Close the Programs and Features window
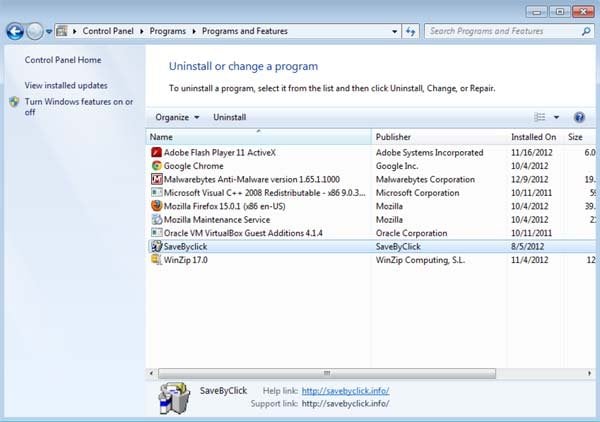Viewport: 600px width, 422px height. [583, 12]
